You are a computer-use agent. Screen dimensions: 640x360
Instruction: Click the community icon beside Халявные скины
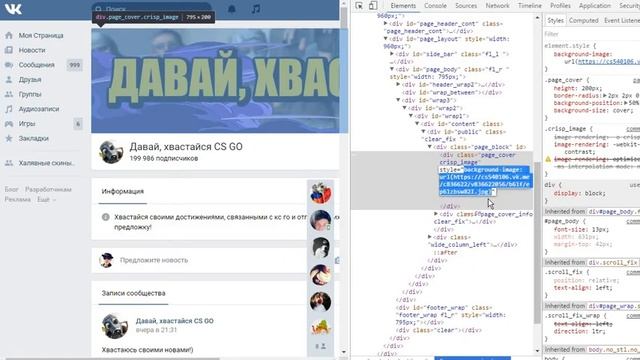[x=9, y=163]
